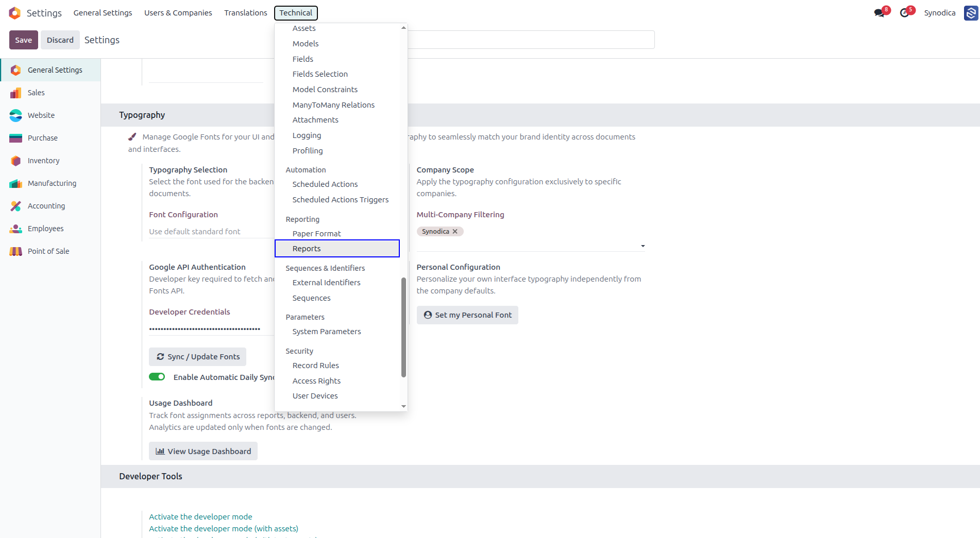This screenshot has width=980, height=538.
Task: Select Point of Sale in sidebar
Action: tap(50, 251)
